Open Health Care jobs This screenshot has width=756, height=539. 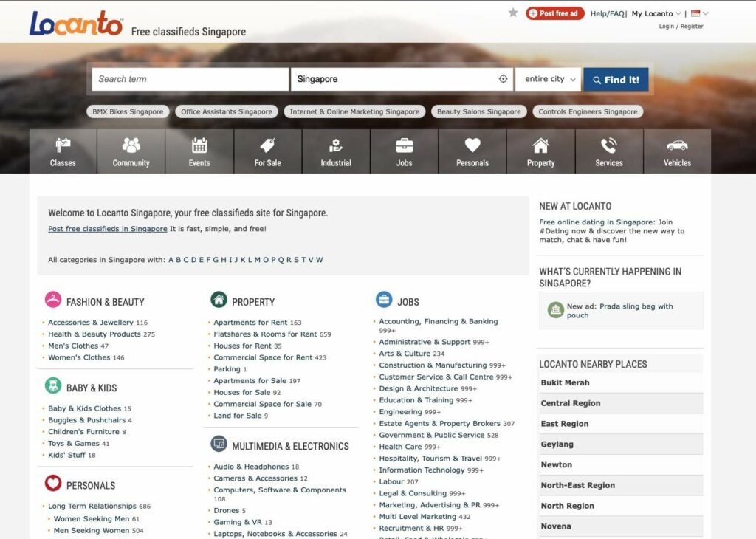(400, 447)
